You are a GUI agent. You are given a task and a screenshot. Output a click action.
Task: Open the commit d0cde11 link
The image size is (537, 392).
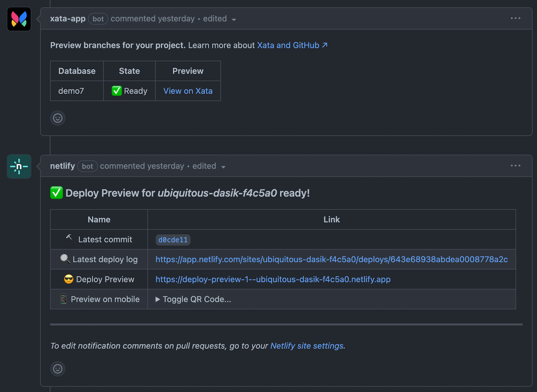173,240
